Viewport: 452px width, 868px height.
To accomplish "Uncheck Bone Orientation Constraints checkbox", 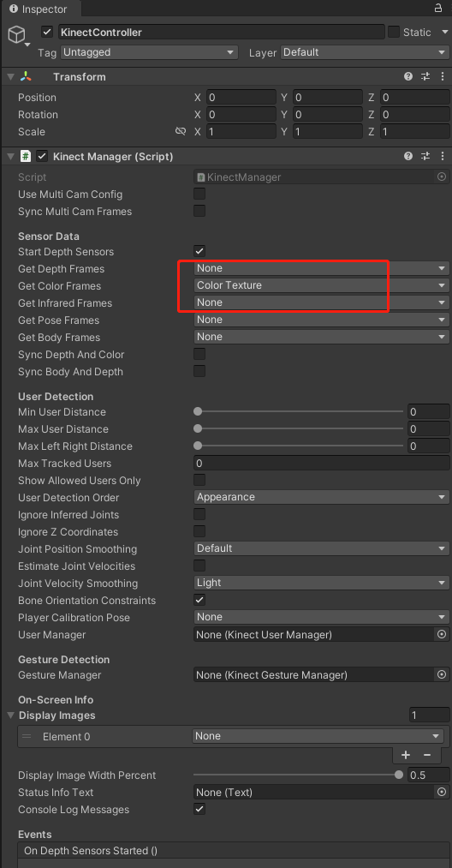I will click(199, 600).
